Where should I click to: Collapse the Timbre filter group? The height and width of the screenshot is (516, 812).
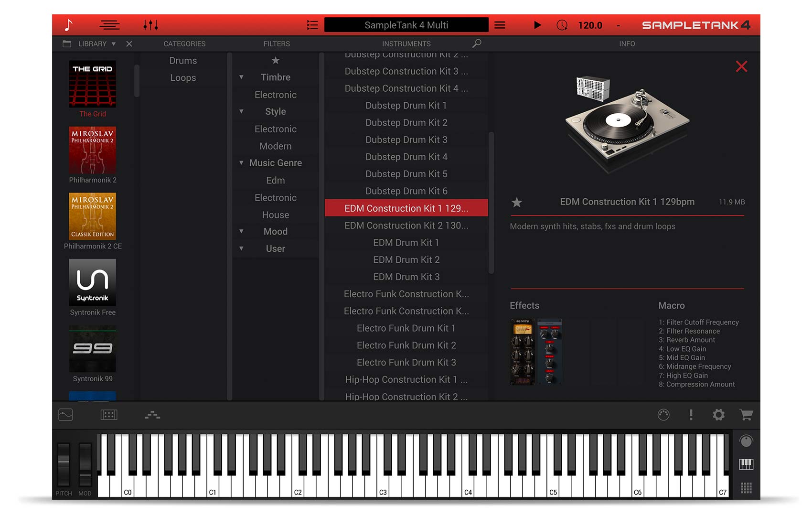pos(242,77)
